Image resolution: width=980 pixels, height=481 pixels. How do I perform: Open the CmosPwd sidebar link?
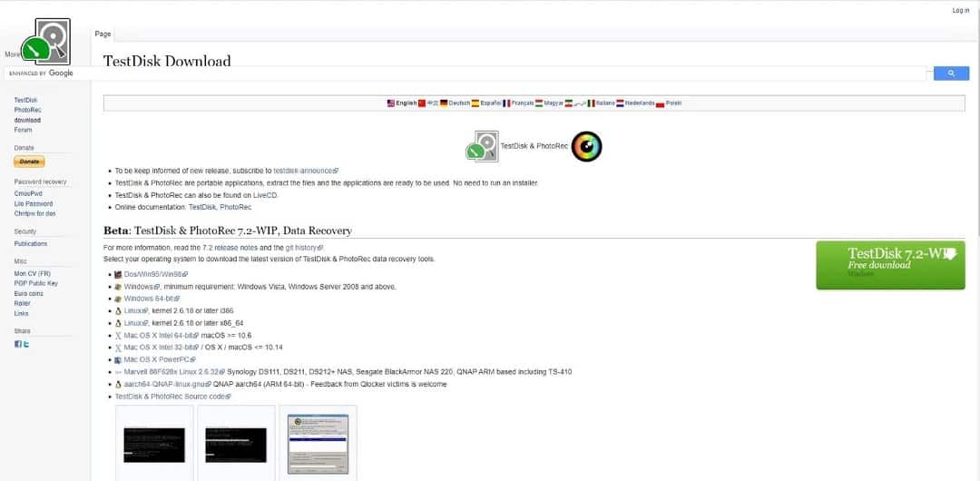29,194
